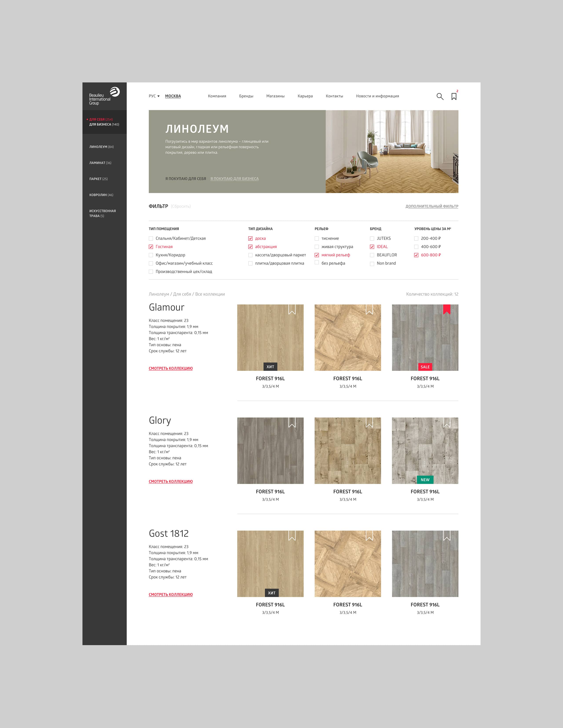Screen dimensions: 563x728
Task: Open ПАРКЕТ (25) sidebar category
Action: coord(98,179)
